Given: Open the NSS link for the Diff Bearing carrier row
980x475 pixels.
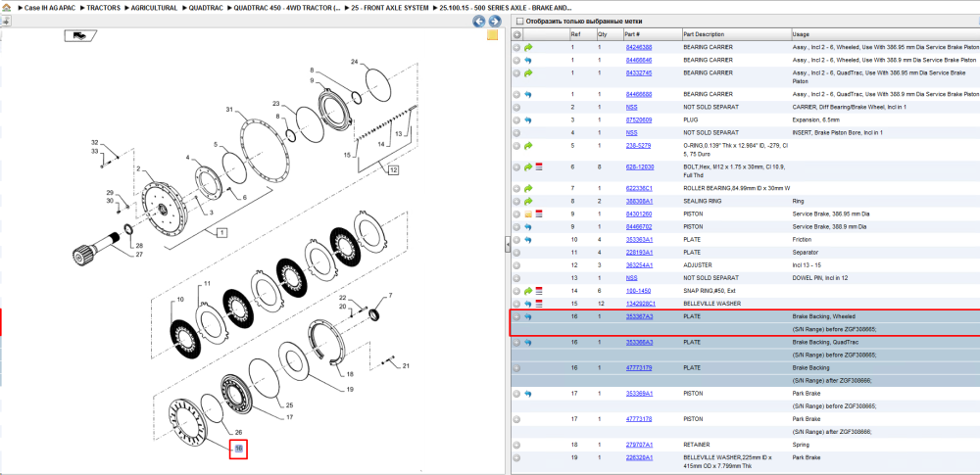Looking at the screenshot, I should [x=631, y=107].
